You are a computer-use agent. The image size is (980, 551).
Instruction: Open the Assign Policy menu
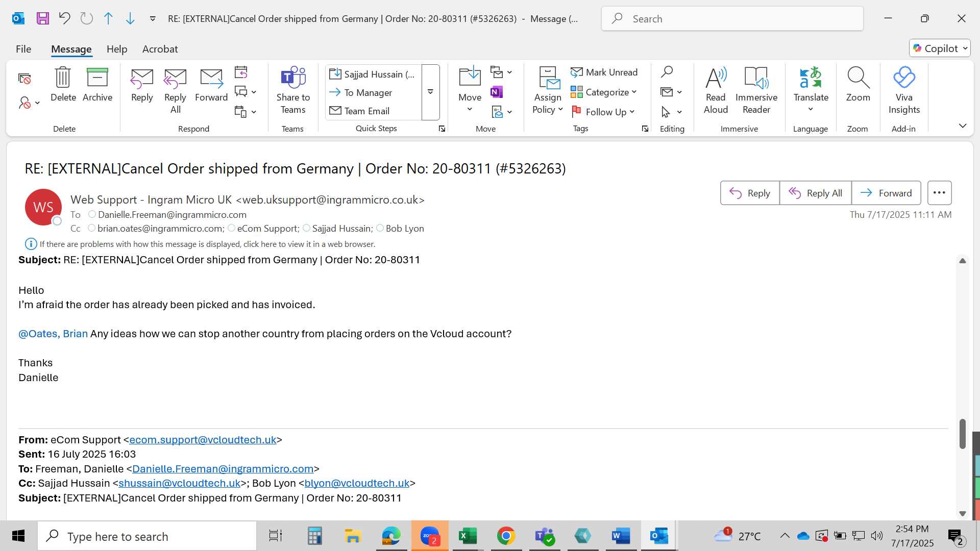(548, 91)
